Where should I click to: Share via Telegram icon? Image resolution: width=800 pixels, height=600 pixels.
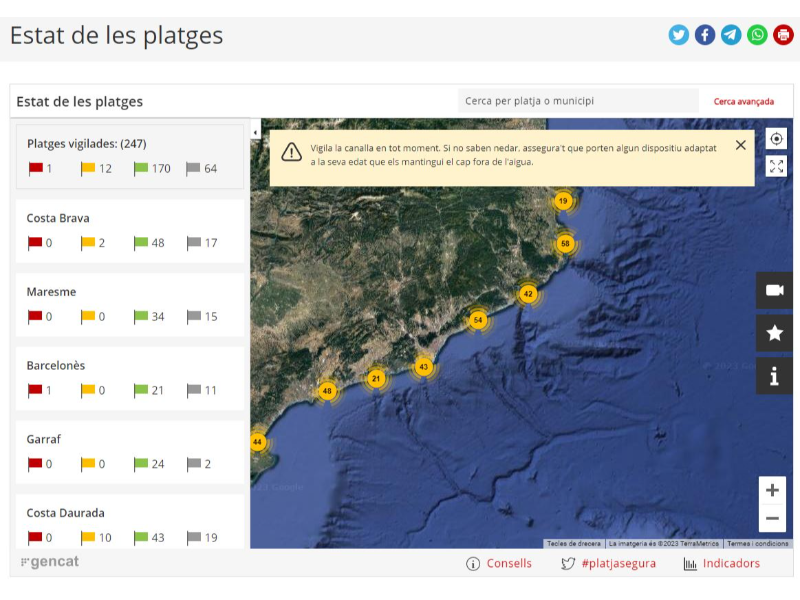coord(731,35)
